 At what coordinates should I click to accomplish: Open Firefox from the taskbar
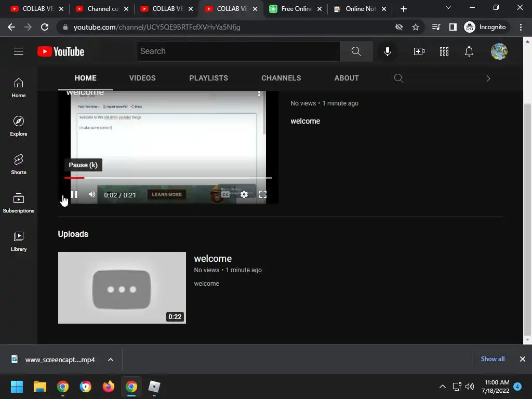(x=109, y=387)
